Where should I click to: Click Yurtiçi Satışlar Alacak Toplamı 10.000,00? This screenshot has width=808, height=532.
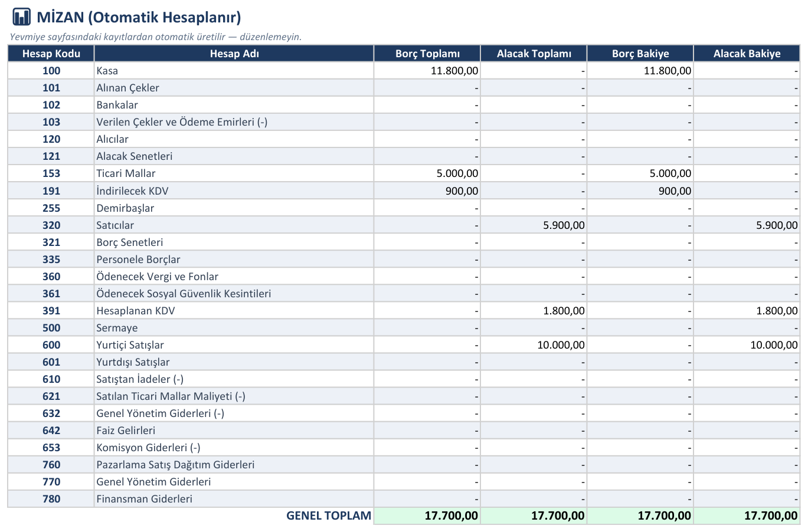point(534,345)
